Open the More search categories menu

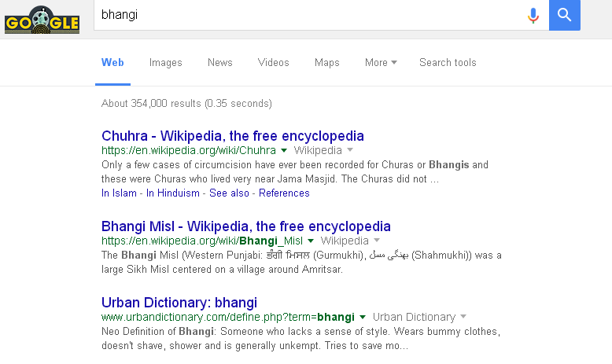(x=381, y=62)
